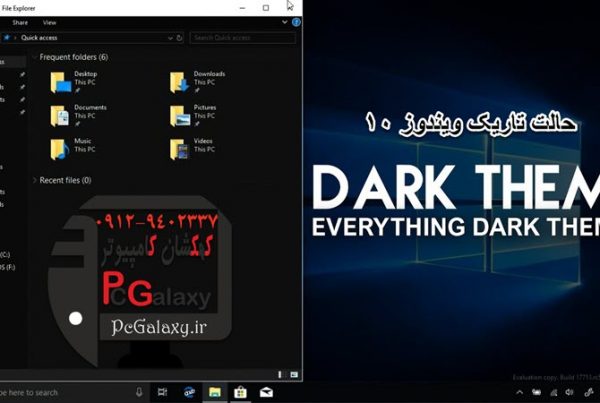Image resolution: width=600 pixels, height=403 pixels.
Task: Switch to details view layout
Action: (x=280, y=374)
